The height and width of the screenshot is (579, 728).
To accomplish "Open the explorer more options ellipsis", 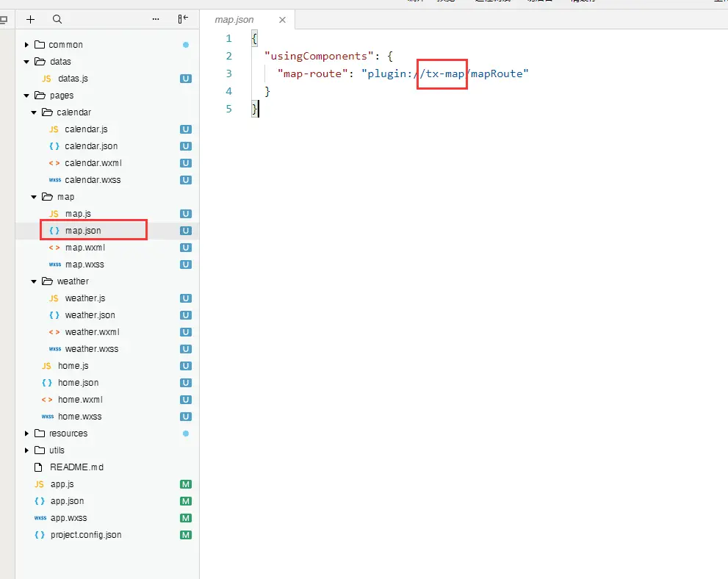I will click(156, 19).
